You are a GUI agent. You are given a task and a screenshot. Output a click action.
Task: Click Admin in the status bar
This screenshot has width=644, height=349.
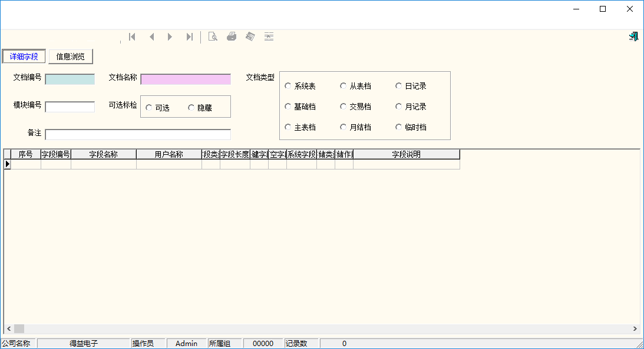[x=186, y=344]
